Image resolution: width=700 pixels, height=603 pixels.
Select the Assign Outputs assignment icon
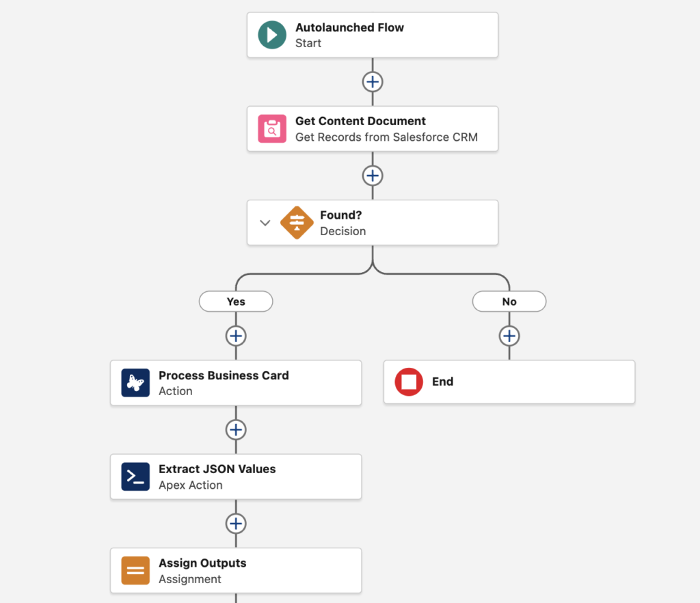pyautogui.click(x=135, y=570)
